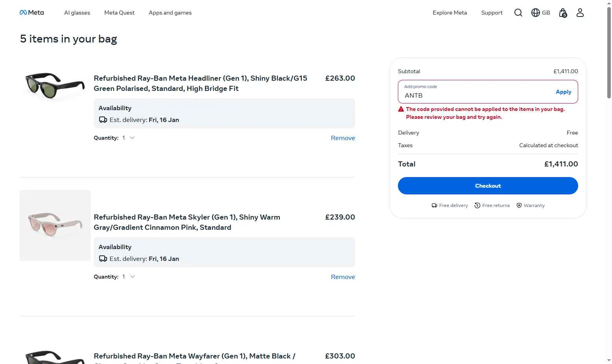Viewport: 612px width, 364px height.
Task: Click the 'Calculated at checkout' taxes text
Action: (x=549, y=145)
